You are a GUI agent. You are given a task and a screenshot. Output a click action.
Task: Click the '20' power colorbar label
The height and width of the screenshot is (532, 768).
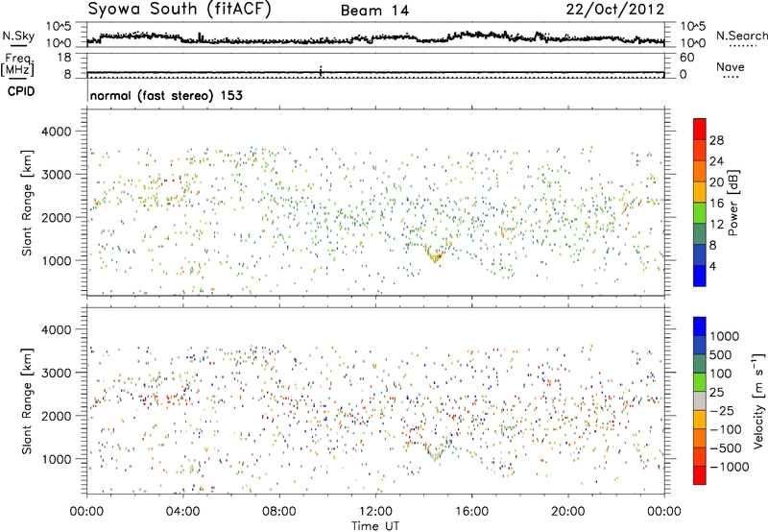[716, 182]
